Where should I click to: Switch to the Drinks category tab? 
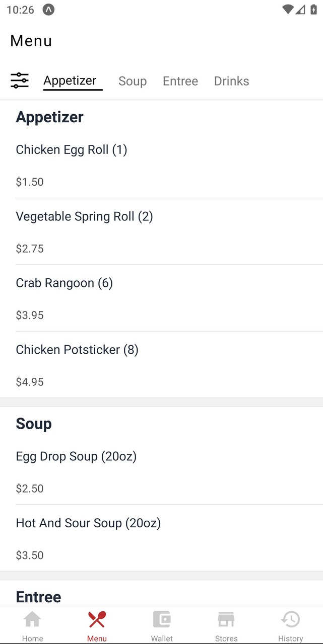pyautogui.click(x=231, y=81)
